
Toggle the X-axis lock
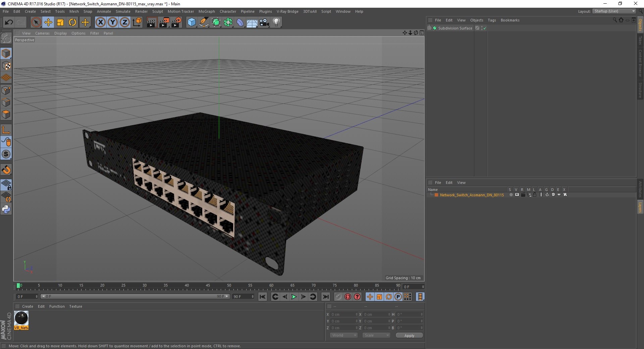click(x=100, y=22)
